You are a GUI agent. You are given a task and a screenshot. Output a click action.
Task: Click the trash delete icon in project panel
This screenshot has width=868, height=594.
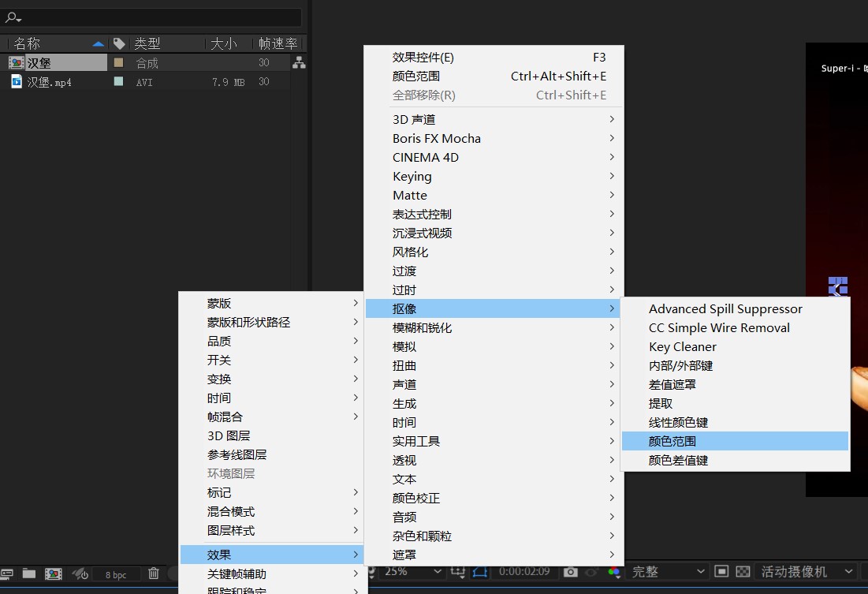[154, 573]
